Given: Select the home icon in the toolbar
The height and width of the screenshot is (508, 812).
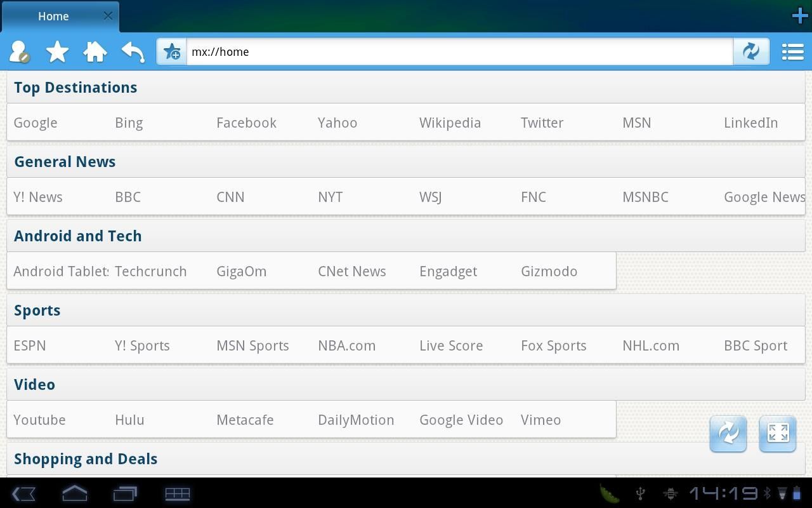Looking at the screenshot, I should pos(95,52).
